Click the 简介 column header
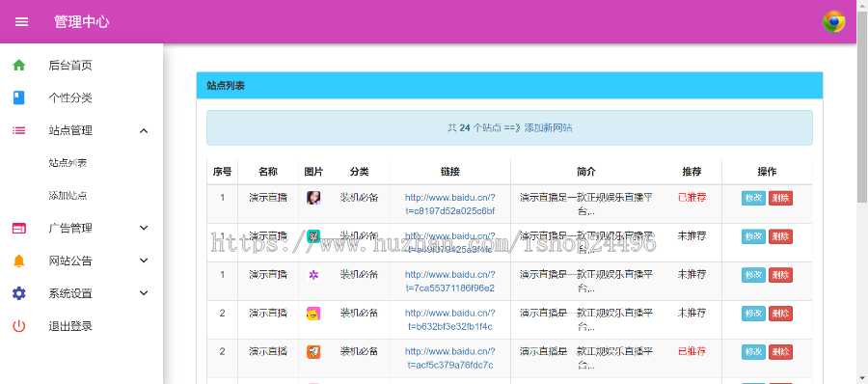Image resolution: width=868 pixels, height=384 pixels. [x=586, y=172]
